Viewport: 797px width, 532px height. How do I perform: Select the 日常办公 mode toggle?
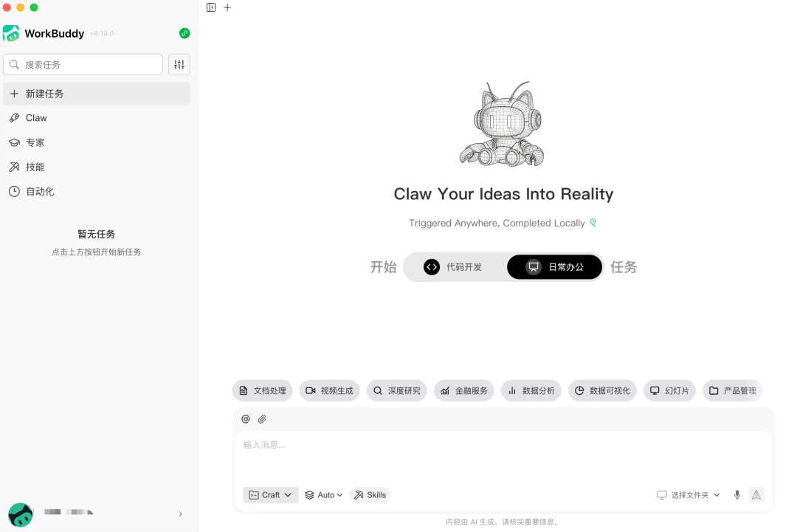click(554, 267)
